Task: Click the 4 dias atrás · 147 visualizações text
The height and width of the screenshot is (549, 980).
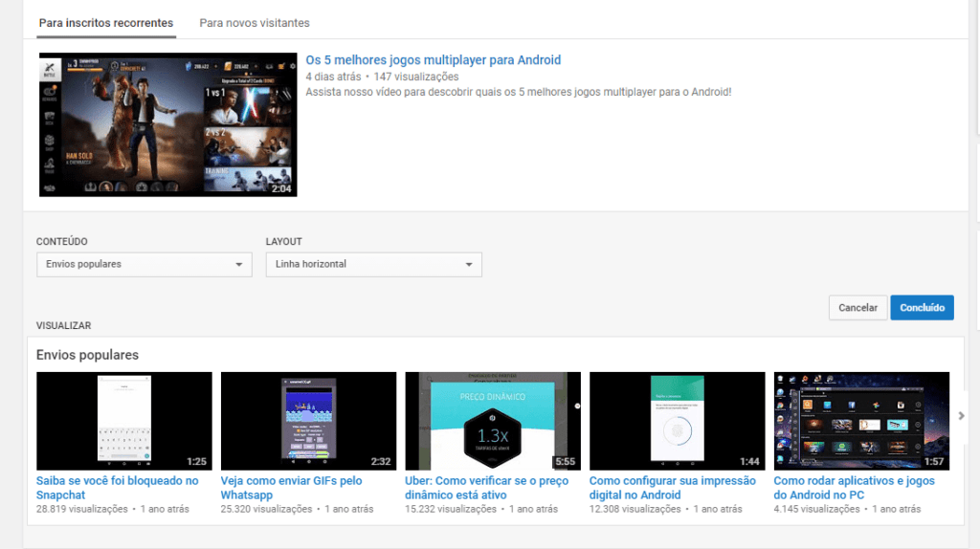Action: [x=382, y=77]
